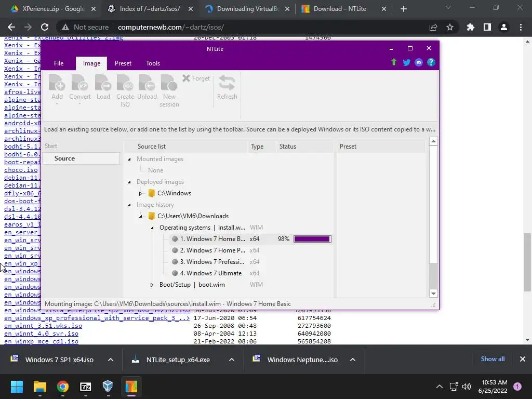
Task: Click the Load toolbar icon
Action: (103, 87)
